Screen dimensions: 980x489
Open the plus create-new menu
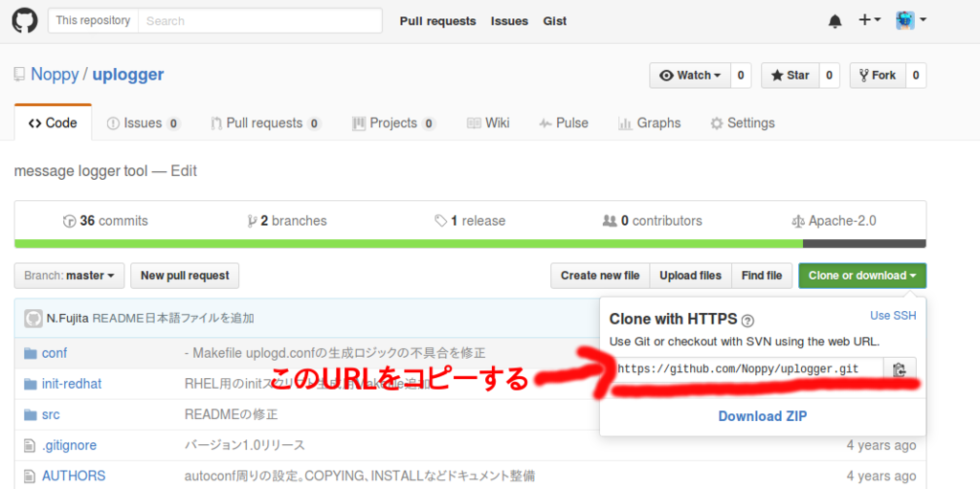[x=869, y=21]
